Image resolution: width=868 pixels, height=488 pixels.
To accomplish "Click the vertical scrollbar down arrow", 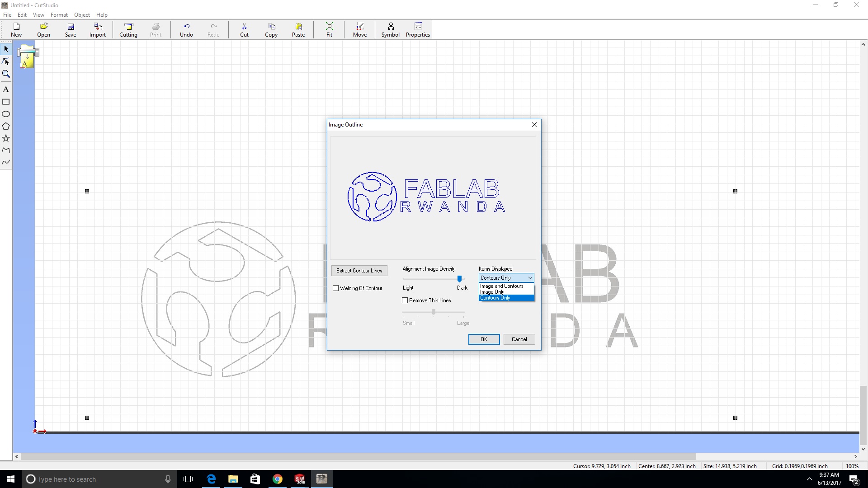I will (863, 449).
